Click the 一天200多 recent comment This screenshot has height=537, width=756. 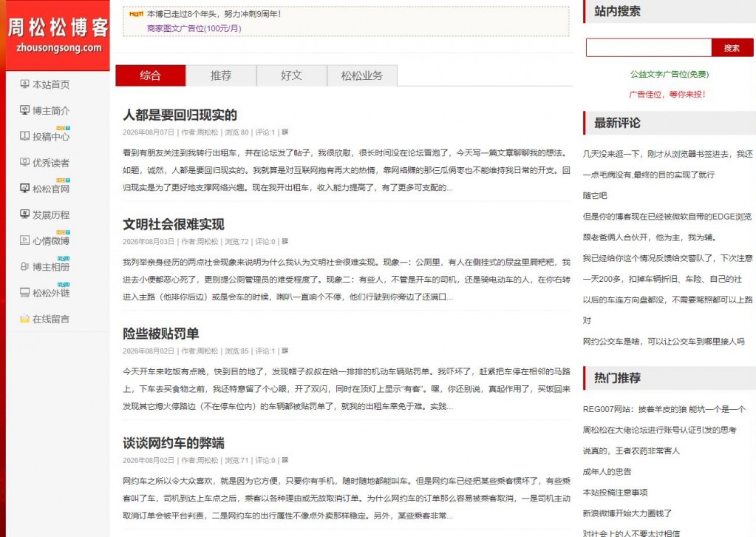point(662,279)
